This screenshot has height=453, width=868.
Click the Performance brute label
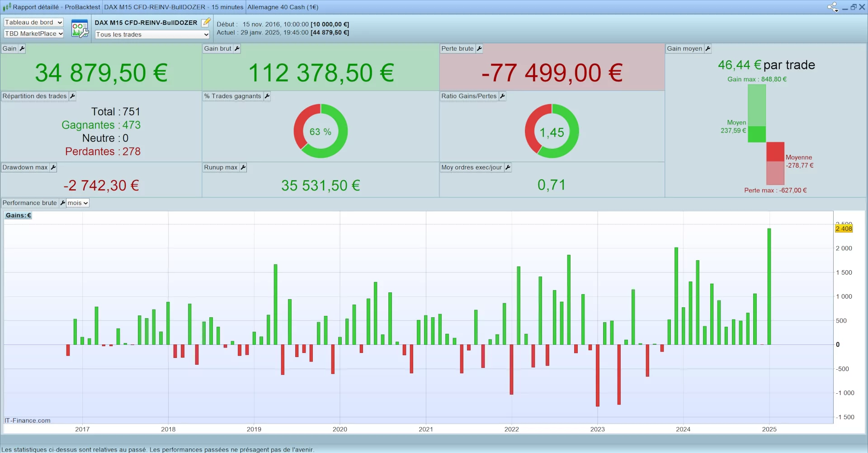coord(30,203)
